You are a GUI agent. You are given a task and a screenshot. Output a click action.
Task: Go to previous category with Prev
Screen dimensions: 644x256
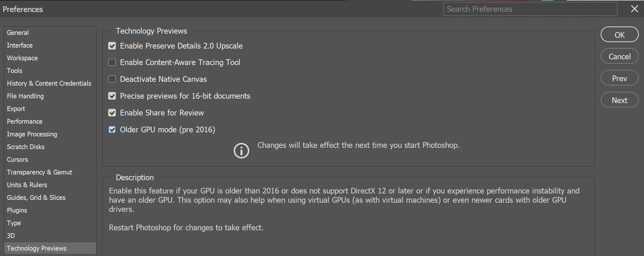[620, 78]
